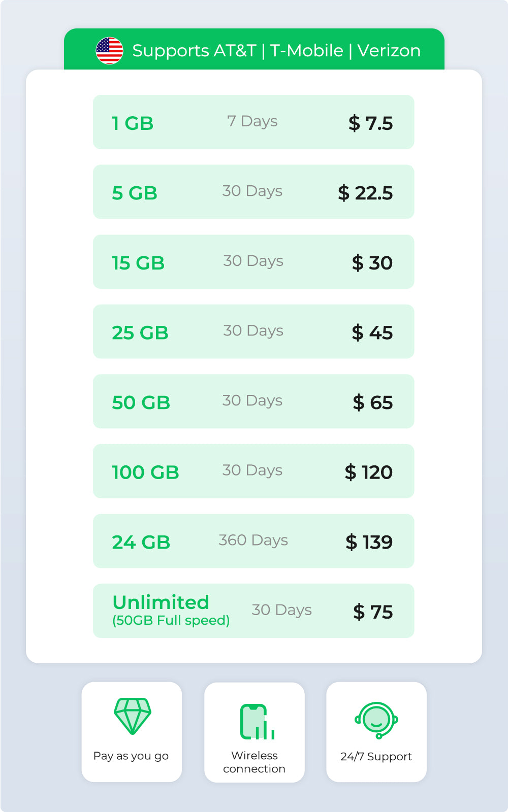Click the $7.5 price label
Screen dimensions: 508x812
pyautogui.click(x=370, y=123)
